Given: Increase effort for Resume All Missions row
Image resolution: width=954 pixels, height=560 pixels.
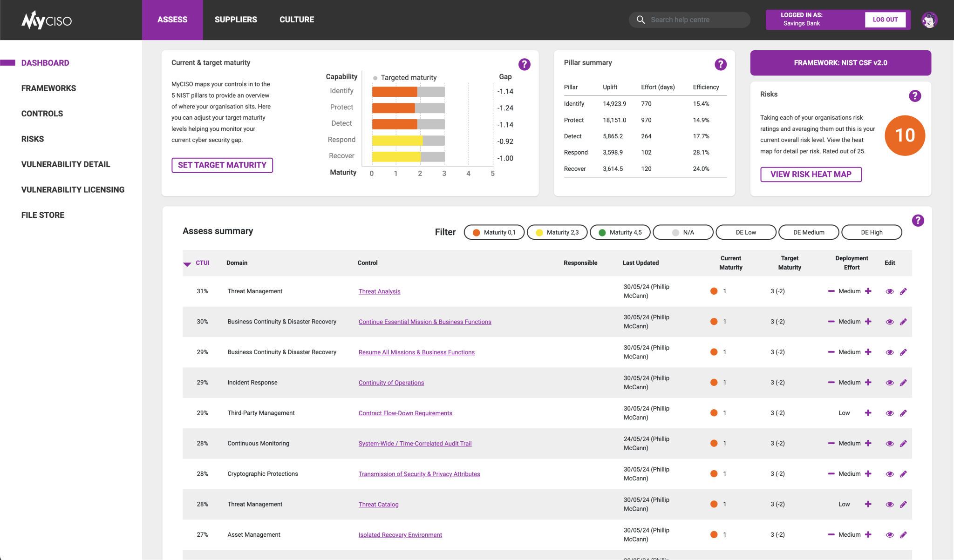Looking at the screenshot, I should (868, 352).
